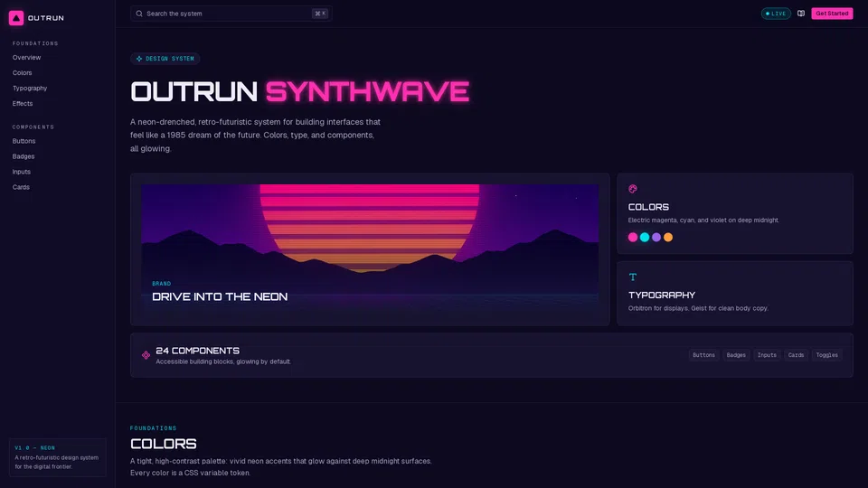This screenshot has height=488, width=868.
Task: Click the Buttons tag chip
Action: point(703,355)
